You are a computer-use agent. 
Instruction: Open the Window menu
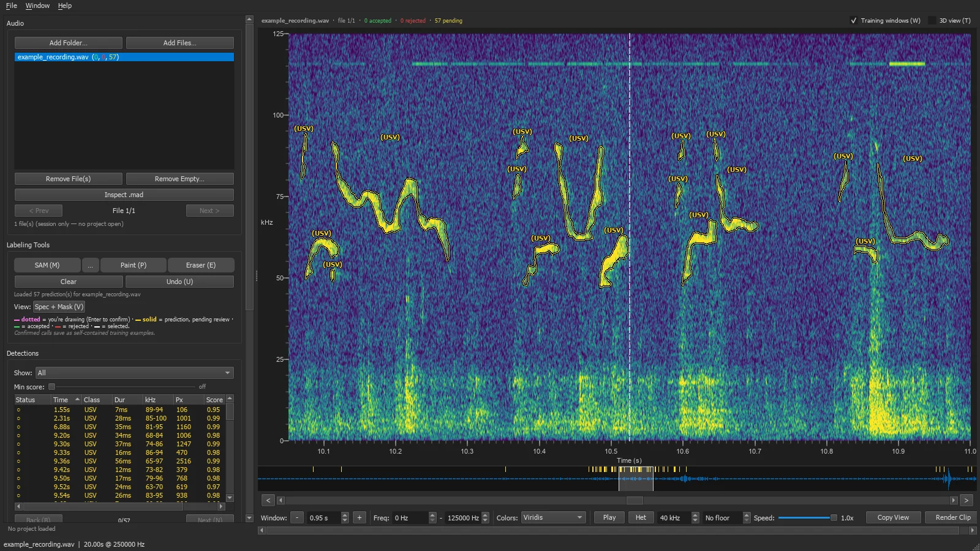click(37, 6)
